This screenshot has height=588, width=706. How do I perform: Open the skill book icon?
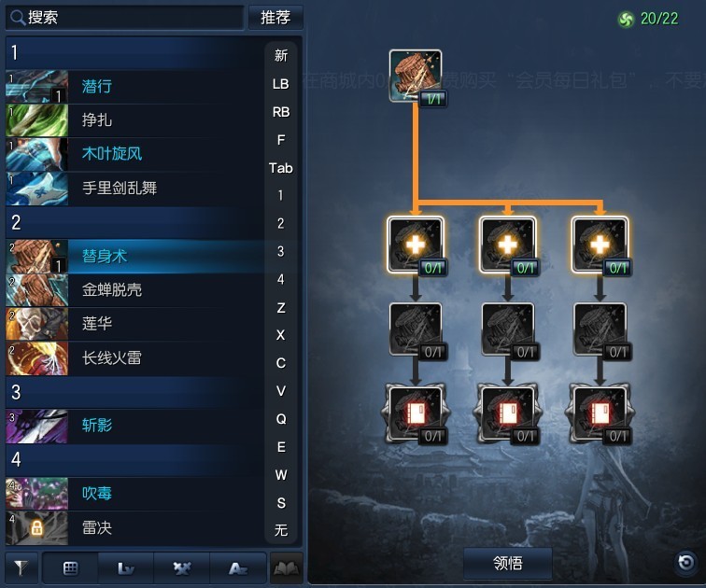[287, 568]
